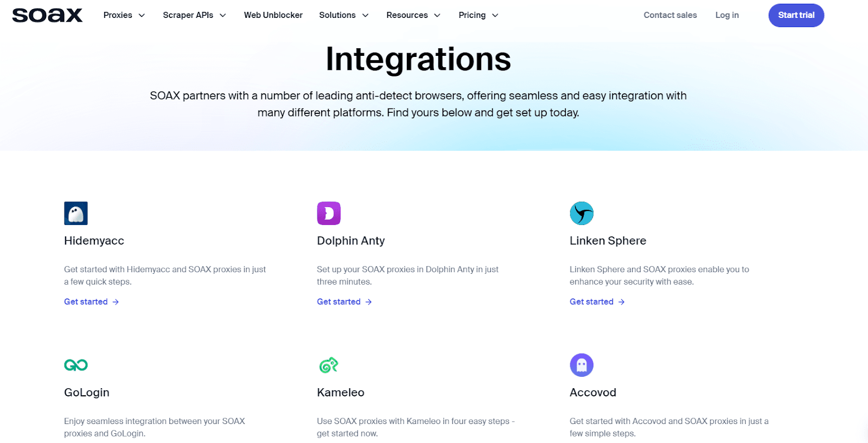Image resolution: width=868 pixels, height=443 pixels.
Task: Expand the Pricing chevron
Action: pyautogui.click(x=495, y=15)
